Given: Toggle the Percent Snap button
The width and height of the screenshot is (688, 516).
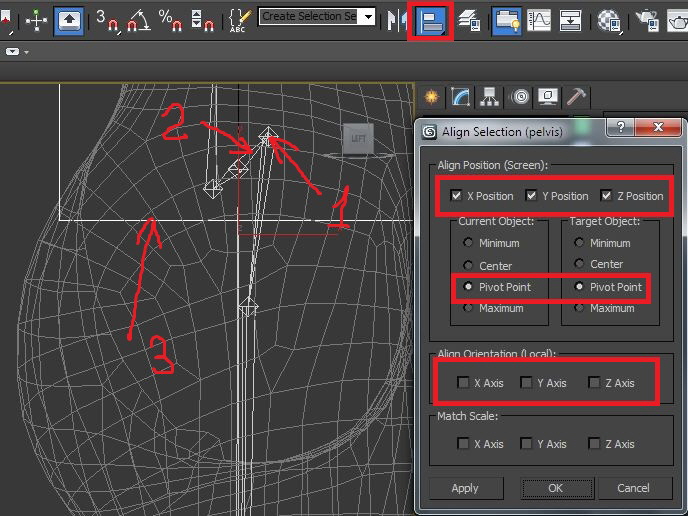Looking at the screenshot, I should [169, 18].
